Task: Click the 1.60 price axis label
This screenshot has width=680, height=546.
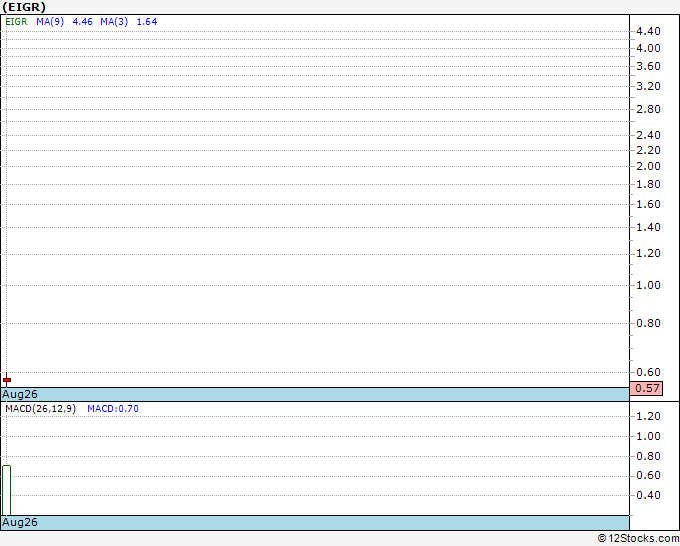Action: coord(648,204)
